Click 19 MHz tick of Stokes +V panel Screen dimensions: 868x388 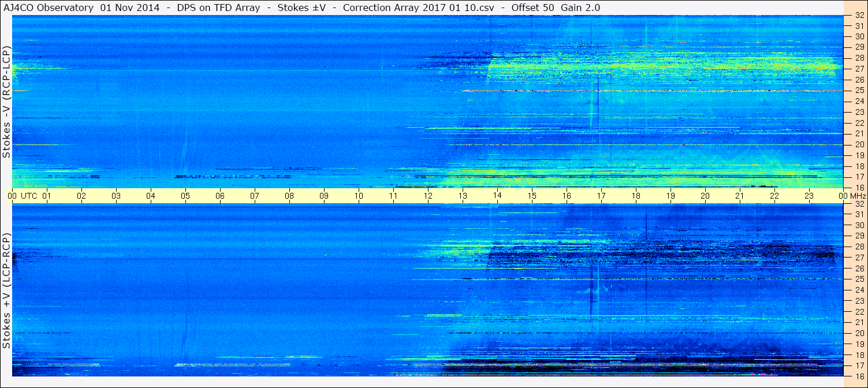(x=859, y=344)
